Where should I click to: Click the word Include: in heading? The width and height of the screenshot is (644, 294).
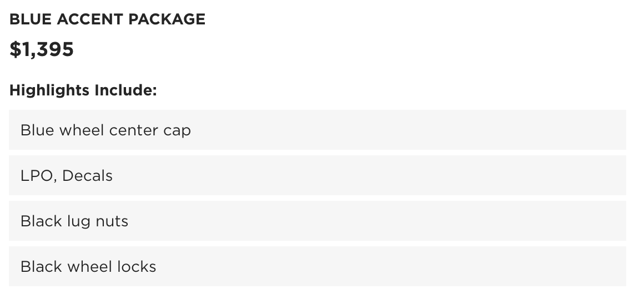tap(125, 90)
